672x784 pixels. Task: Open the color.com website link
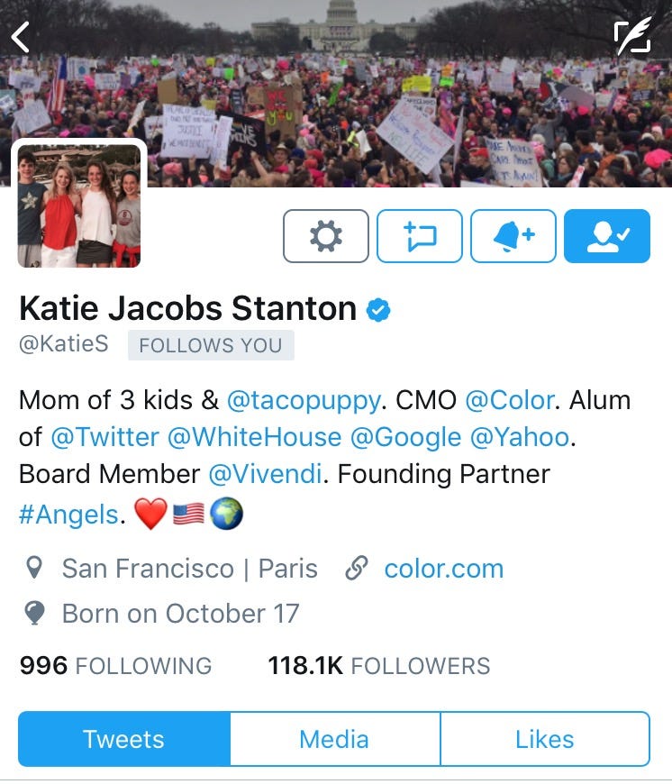click(444, 569)
